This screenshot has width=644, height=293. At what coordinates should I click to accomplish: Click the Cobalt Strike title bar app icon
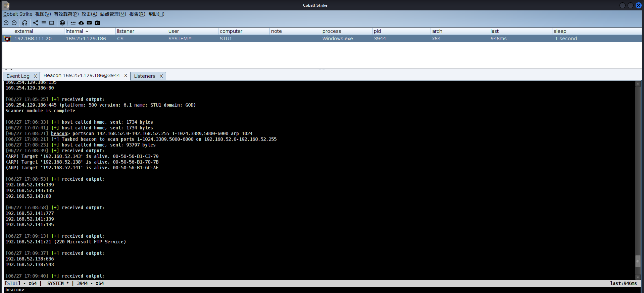coord(6,5)
